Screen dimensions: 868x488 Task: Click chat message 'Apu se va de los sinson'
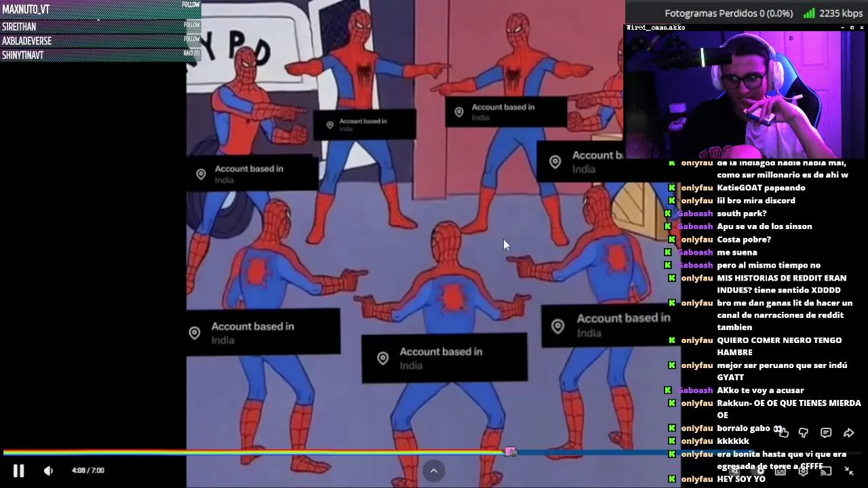point(764,226)
